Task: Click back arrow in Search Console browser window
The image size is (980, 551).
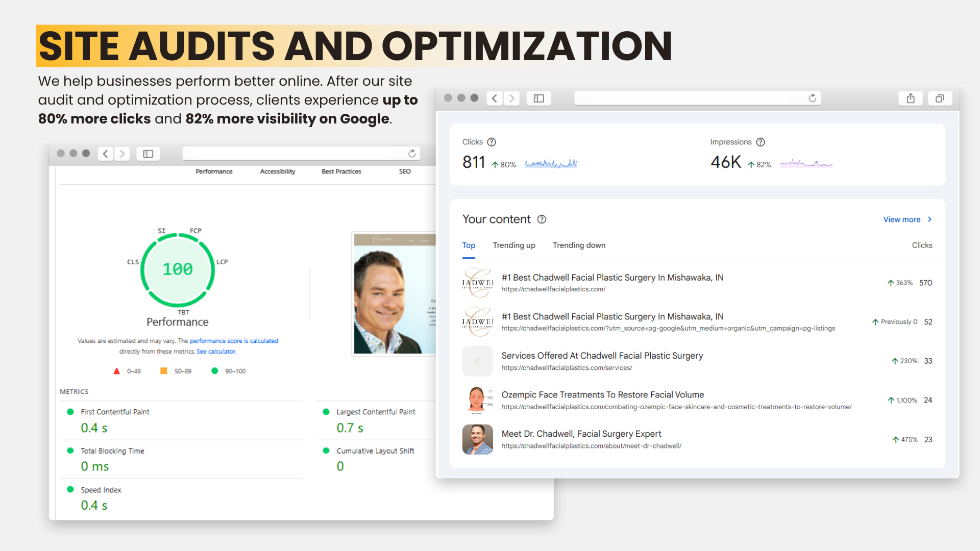Action: pyautogui.click(x=495, y=98)
